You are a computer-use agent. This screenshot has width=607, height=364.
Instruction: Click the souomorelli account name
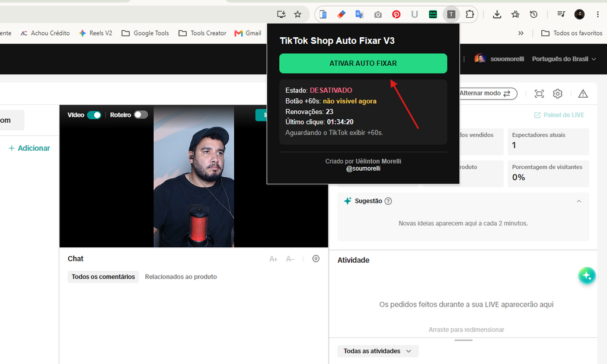pos(507,59)
